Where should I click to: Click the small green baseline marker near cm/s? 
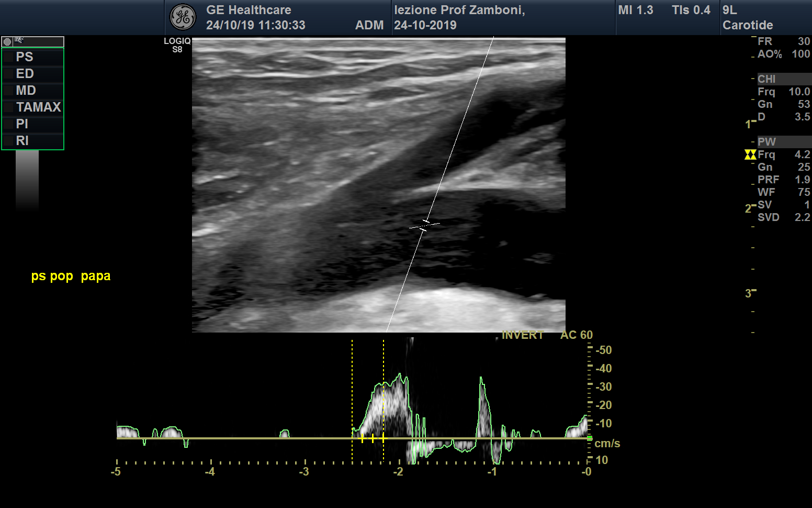[590, 438]
